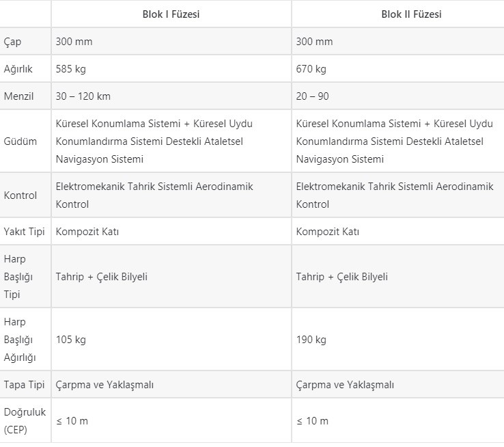The width and height of the screenshot is (504, 447).
Task: Click the "105 kg" warhead weight cell
Action: [x=71, y=340]
